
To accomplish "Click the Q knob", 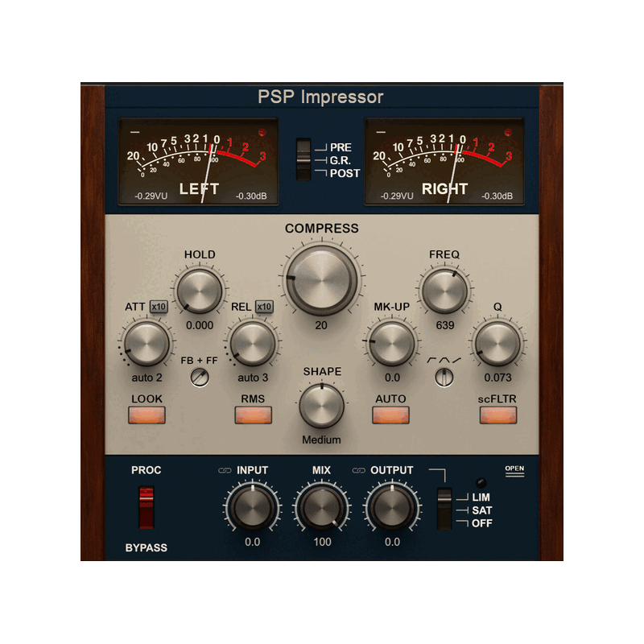I will [x=497, y=344].
